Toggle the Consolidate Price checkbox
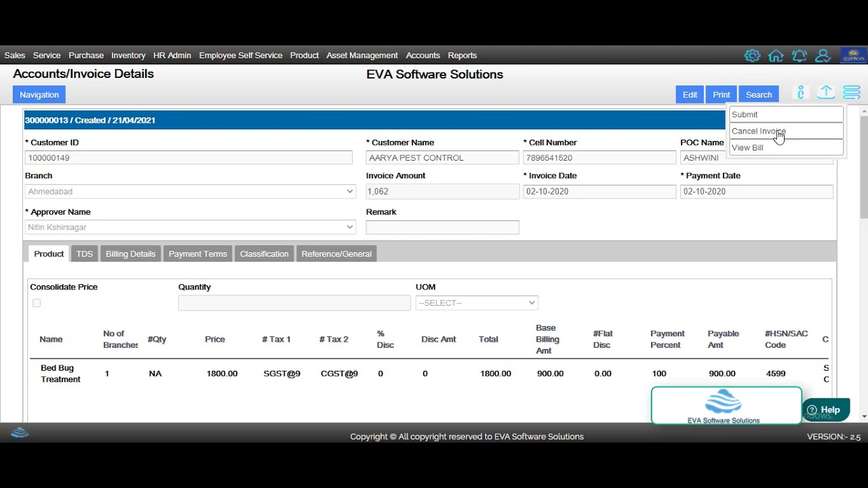868x488 pixels. (x=37, y=303)
